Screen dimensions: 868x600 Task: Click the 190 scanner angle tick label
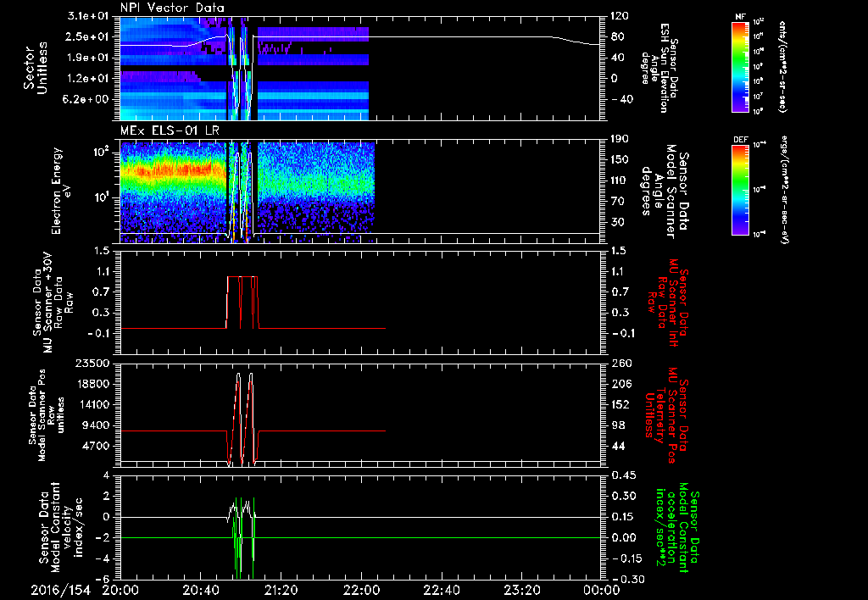tap(620, 139)
